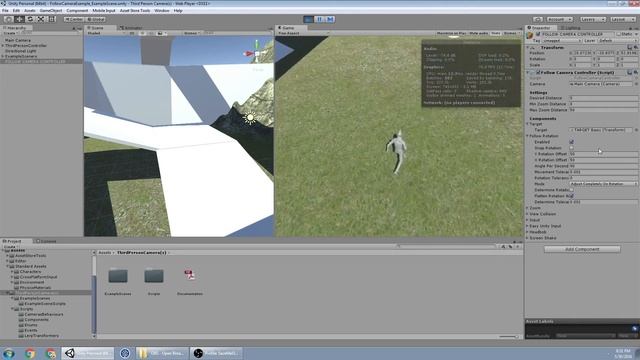Screen dimensions: 640x360
Task: Toggle Mute audio in Game view
Action: (x=478, y=33)
